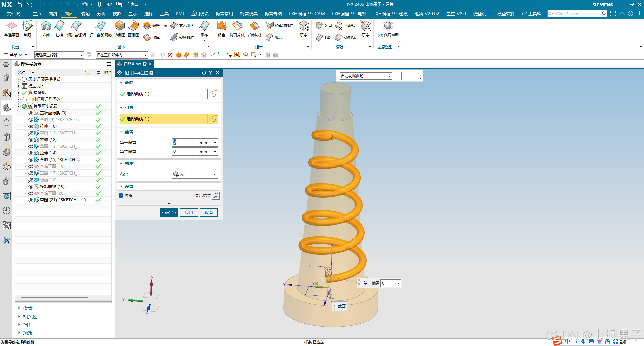Select the 偏置曲面 offset surface tool
This screenshot has width=644, height=346.
tap(155, 26)
